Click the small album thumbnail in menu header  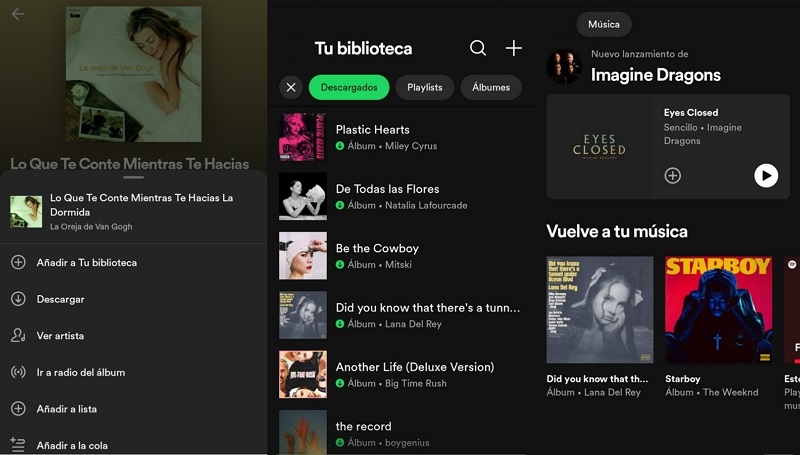tap(26, 212)
